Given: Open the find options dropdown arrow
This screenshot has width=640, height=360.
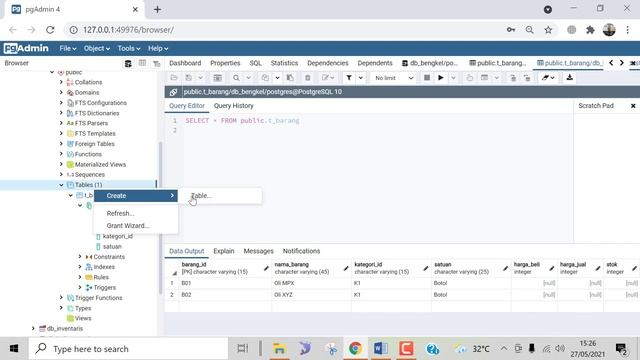Looking at the screenshot, I should click(248, 78).
